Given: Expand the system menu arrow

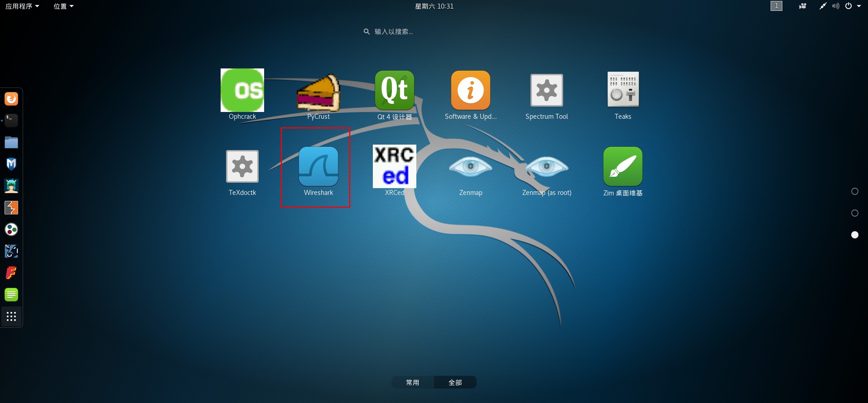Looking at the screenshot, I should coord(859,6).
